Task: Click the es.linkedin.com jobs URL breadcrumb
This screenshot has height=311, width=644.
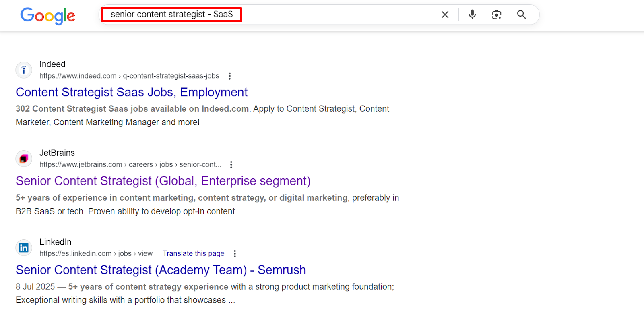Action: (96, 253)
